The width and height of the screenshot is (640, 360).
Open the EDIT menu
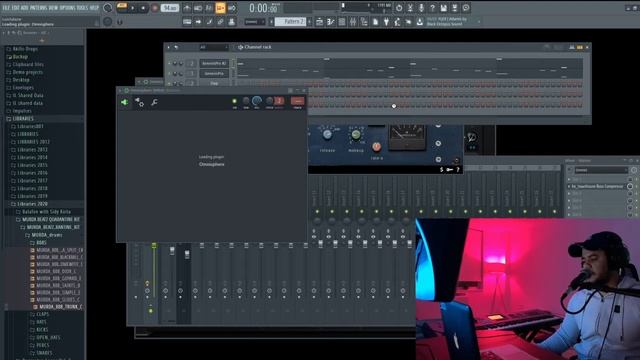[x=16, y=7]
